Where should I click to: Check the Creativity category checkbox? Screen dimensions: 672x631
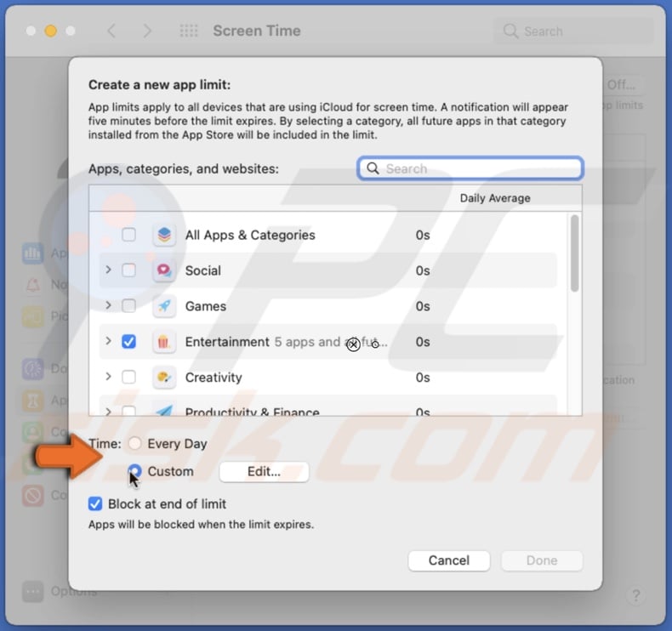[128, 377]
